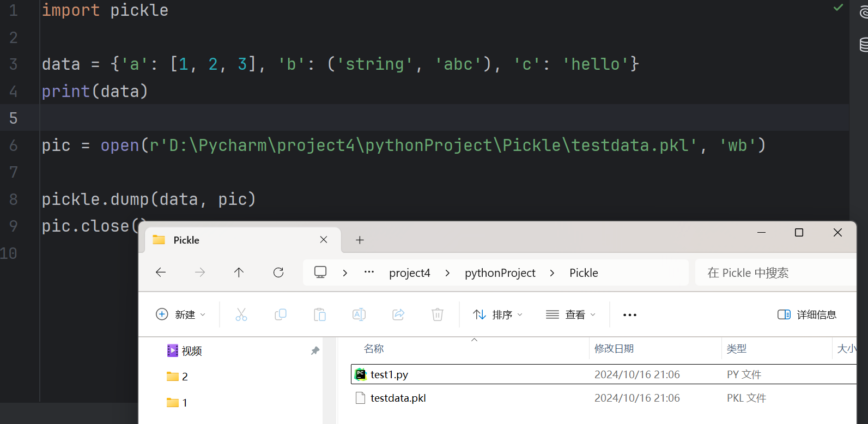Select the testdata.pkl file name
The width and height of the screenshot is (868, 424).
coord(398,398)
